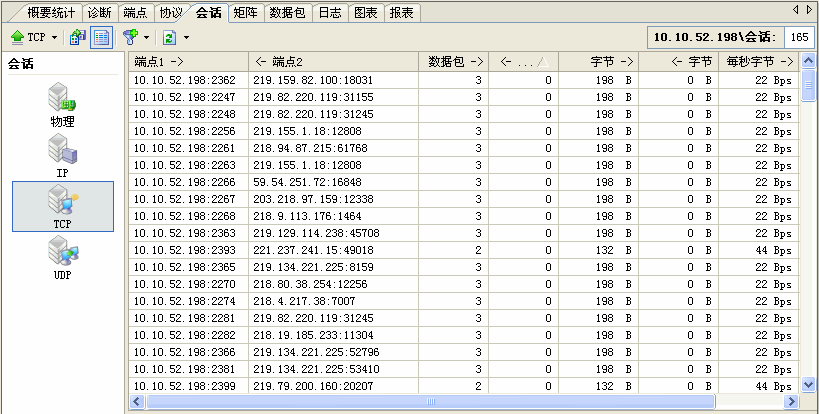The width and height of the screenshot is (819, 414).
Task: Sort by 每秒字节 -> column header
Action: [758, 62]
